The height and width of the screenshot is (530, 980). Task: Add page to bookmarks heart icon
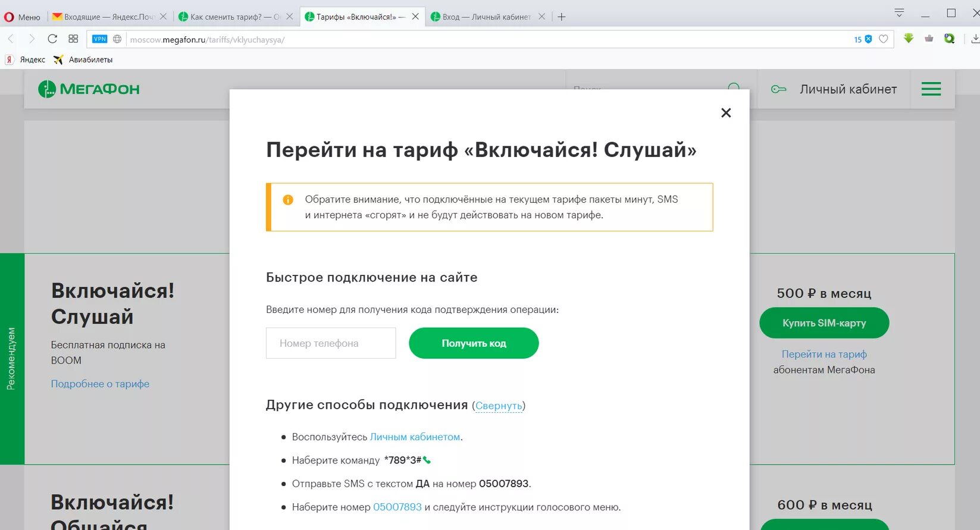coord(884,39)
